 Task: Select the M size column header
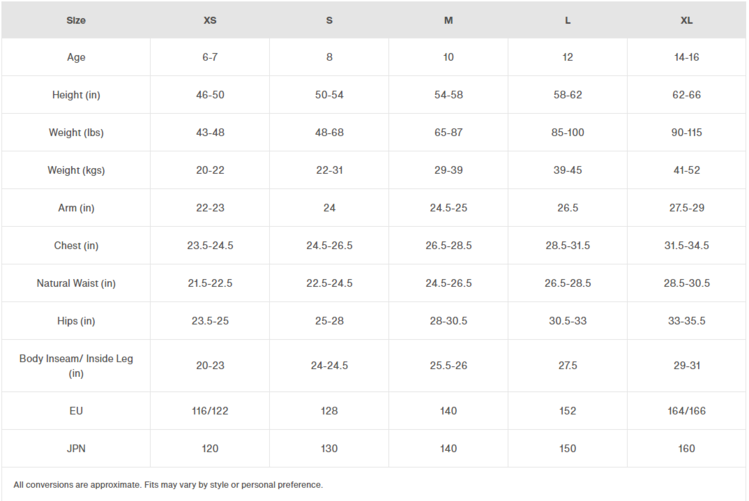448,20
